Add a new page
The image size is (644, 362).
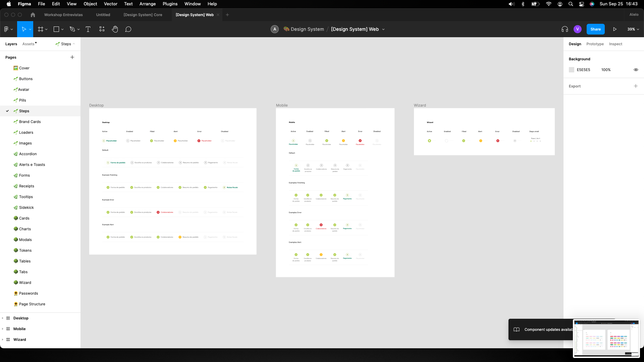[x=72, y=57]
